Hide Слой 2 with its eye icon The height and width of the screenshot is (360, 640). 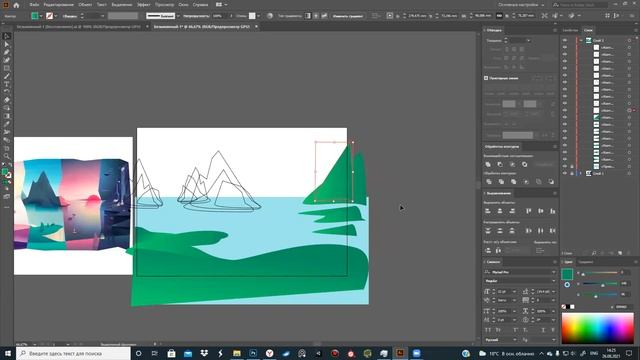point(565,40)
